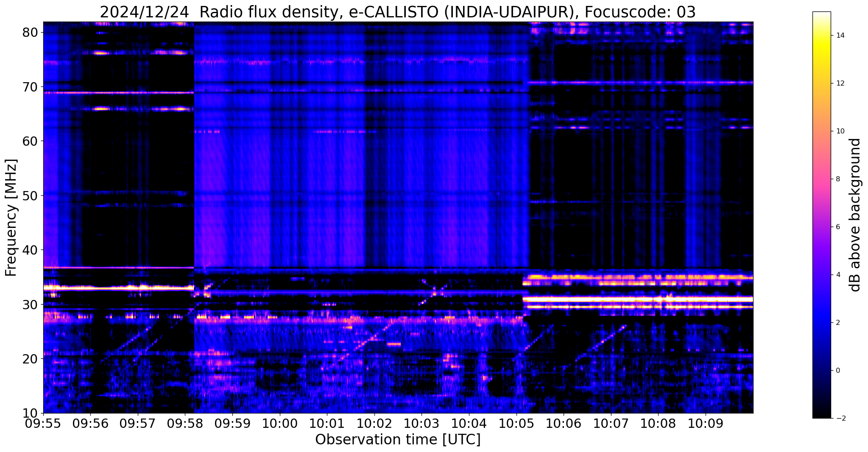Click the 10:01 time tick label
Screen dimensions: 868x452
pos(327,423)
